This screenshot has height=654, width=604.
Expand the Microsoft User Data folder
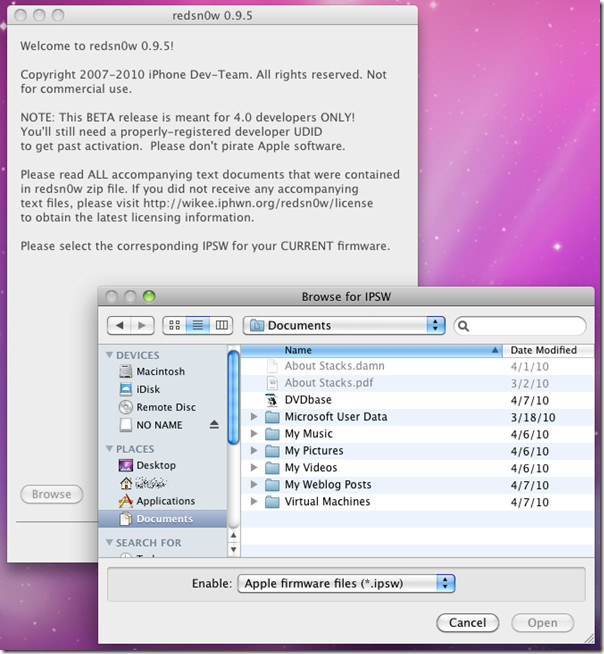click(x=255, y=417)
